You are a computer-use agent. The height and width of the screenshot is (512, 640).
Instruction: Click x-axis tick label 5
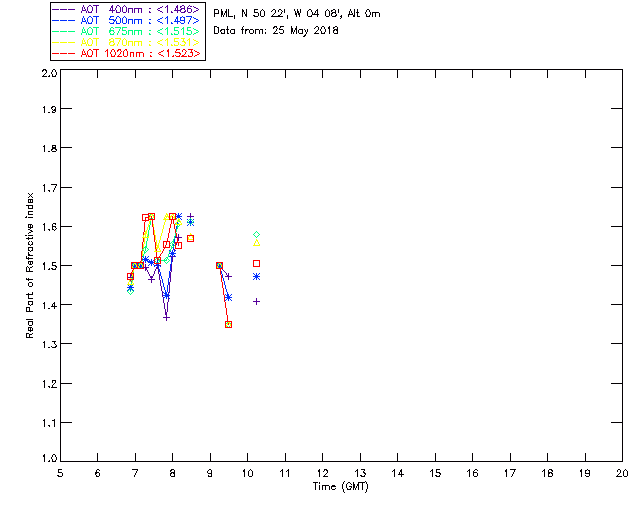pyautogui.click(x=60, y=473)
